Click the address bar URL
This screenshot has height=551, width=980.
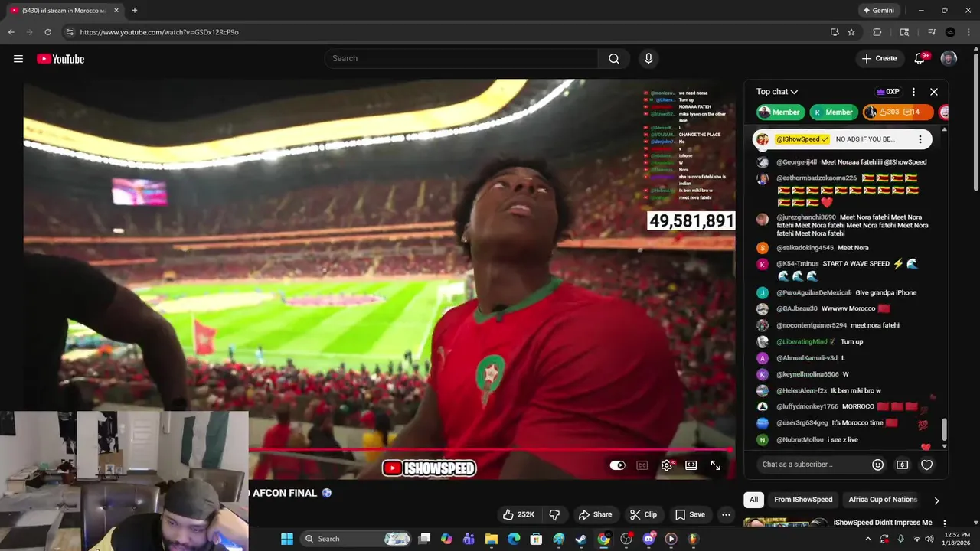click(159, 32)
